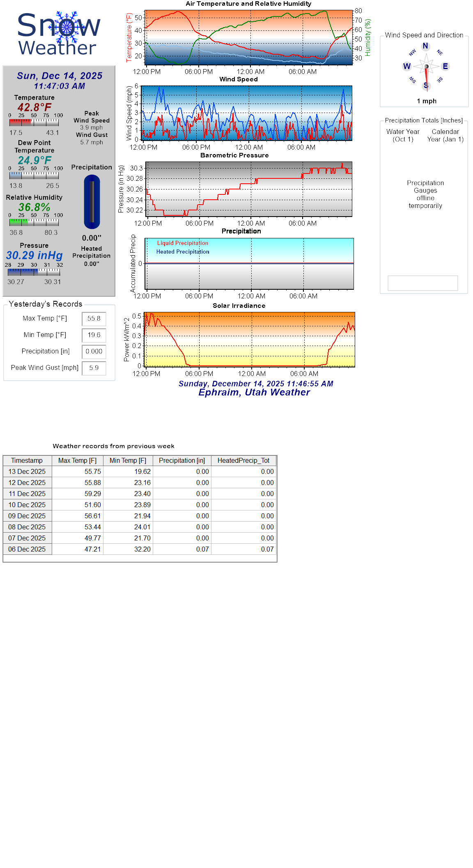Click the W marker on the compass
Screen dimensions: 473x868
click(407, 66)
